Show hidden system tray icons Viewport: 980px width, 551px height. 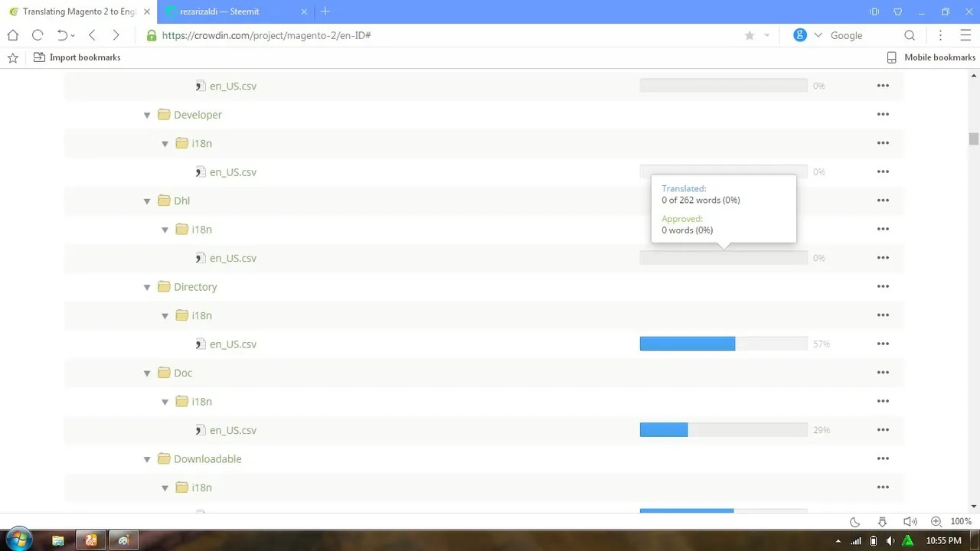838,541
